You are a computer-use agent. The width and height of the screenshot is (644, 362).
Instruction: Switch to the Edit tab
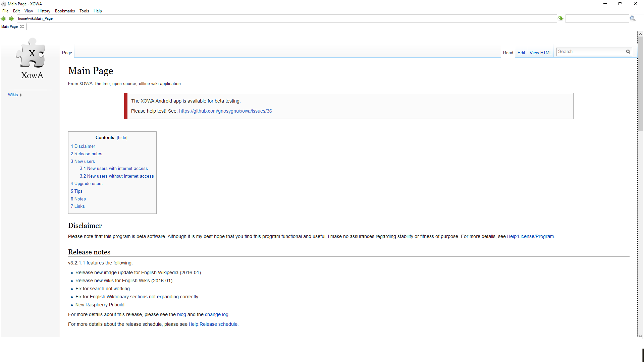(521, 53)
